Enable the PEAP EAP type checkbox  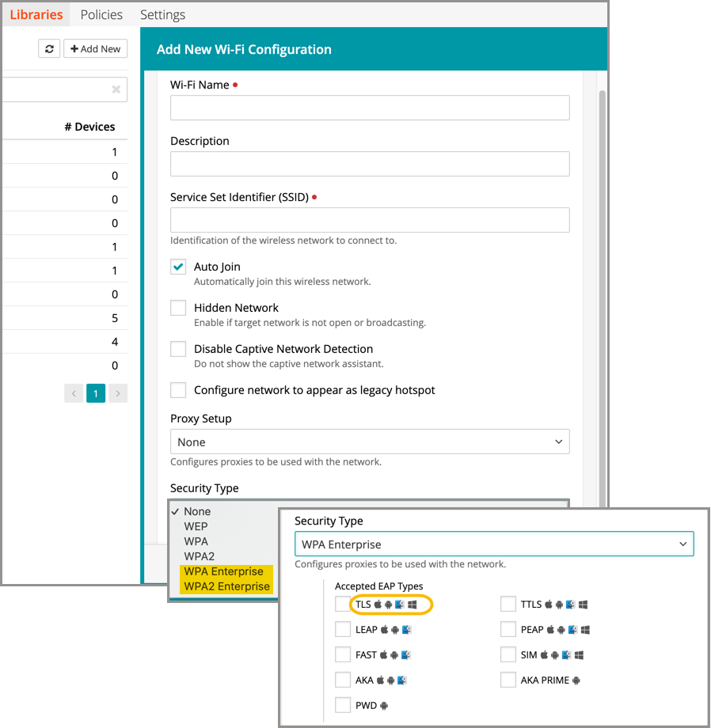(508, 630)
